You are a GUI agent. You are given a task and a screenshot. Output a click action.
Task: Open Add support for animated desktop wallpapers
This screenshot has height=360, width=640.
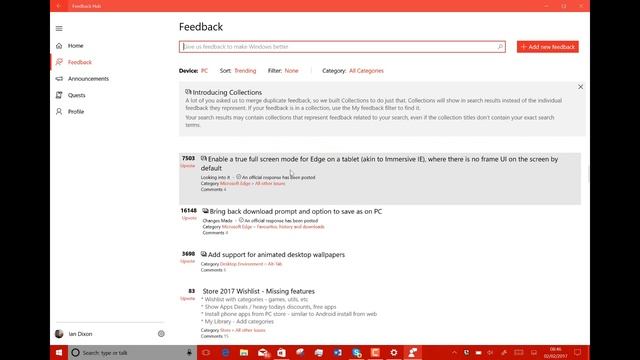coord(276,255)
